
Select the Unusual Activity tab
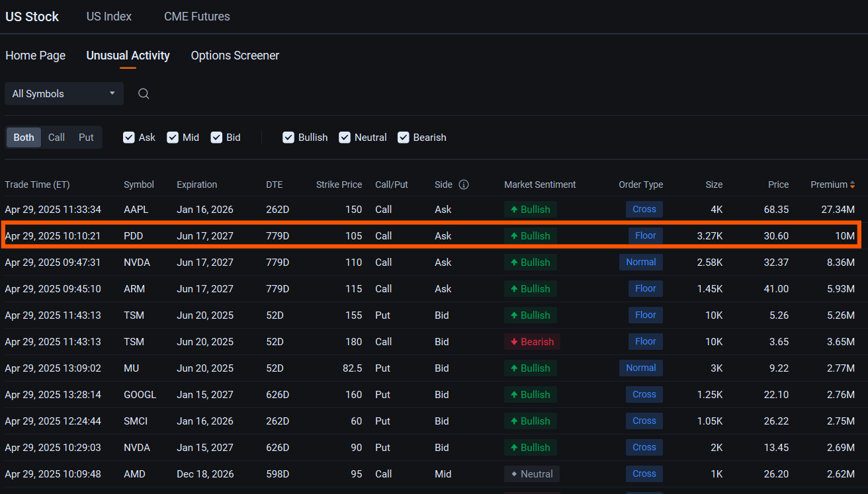[x=128, y=56]
